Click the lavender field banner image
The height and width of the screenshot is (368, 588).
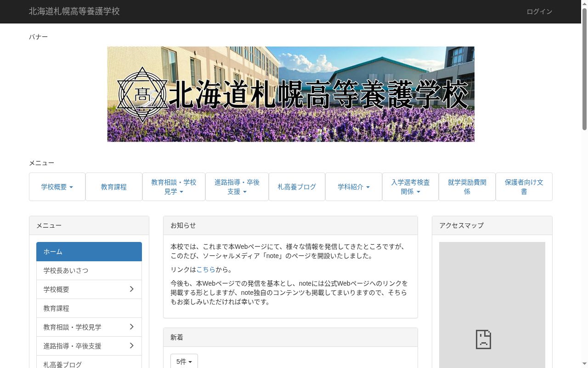click(291, 94)
